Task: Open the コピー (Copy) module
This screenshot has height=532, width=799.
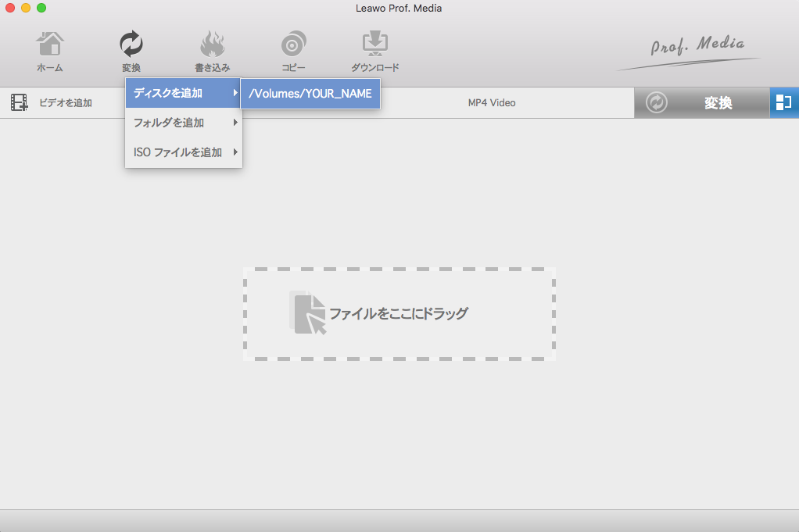Action: click(293, 52)
